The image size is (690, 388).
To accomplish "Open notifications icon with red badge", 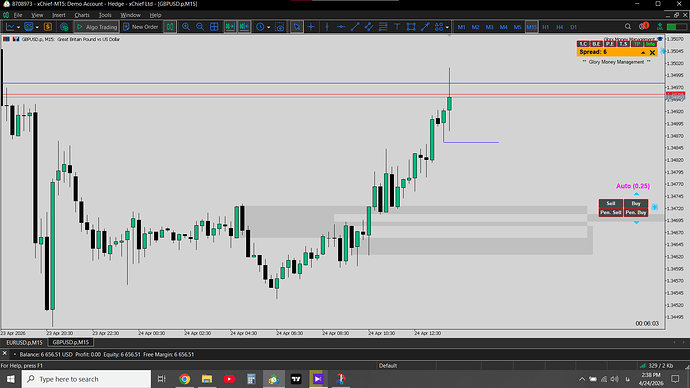I will coord(643,26).
